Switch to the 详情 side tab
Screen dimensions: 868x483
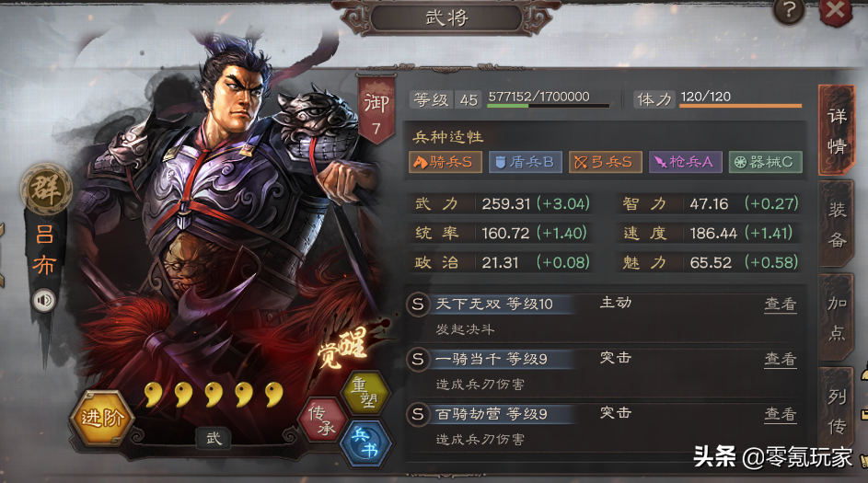[837, 132]
